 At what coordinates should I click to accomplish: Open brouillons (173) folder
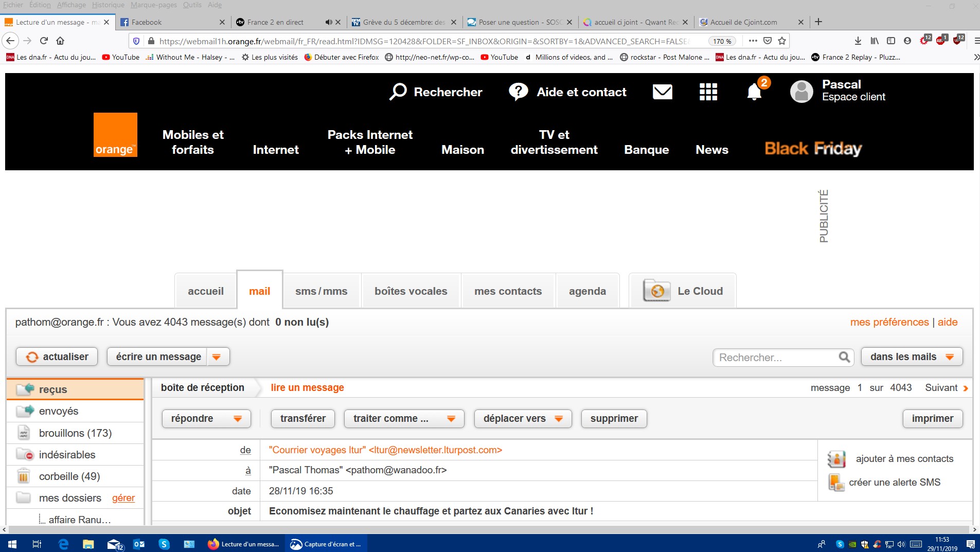[x=75, y=433]
